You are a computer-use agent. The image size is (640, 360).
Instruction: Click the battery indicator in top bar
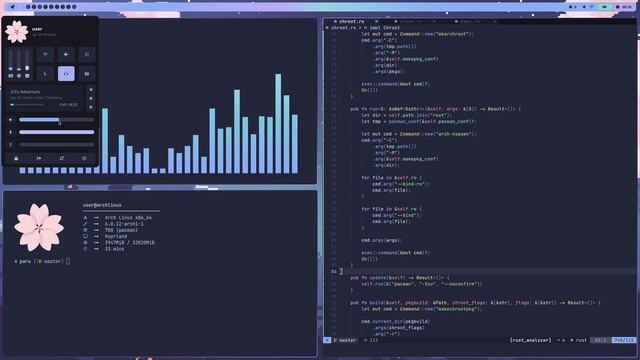(x=604, y=7)
